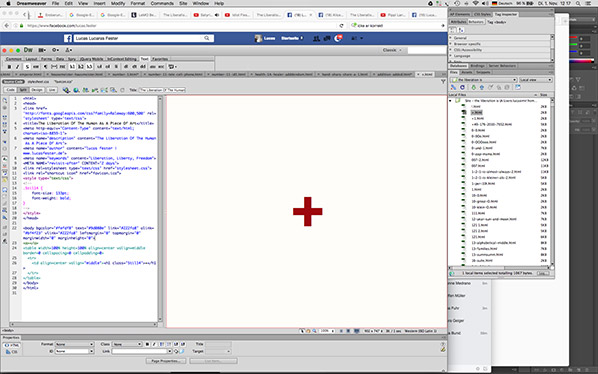Open the Commands menu
Viewport: 598px width, 374px height.
click(x=162, y=3)
